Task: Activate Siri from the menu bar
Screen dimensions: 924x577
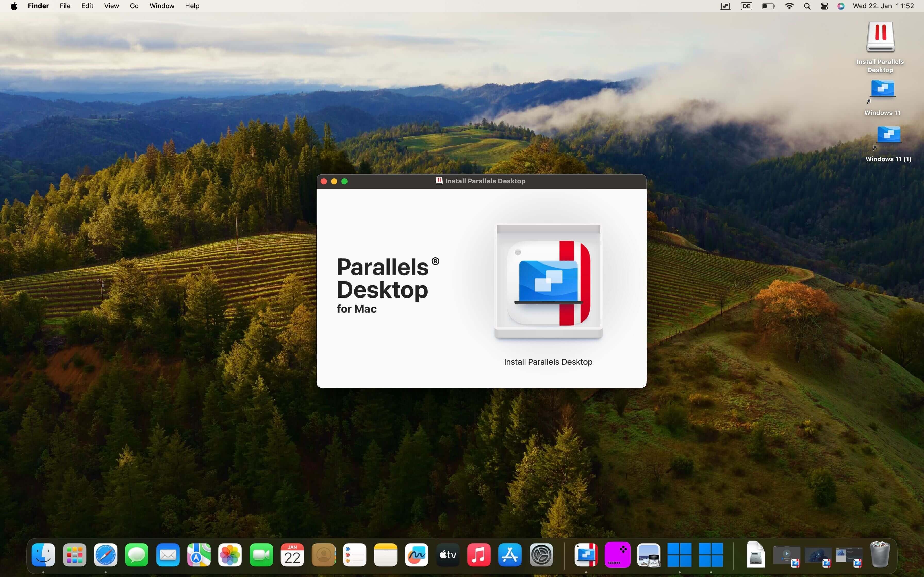Action: point(841,6)
